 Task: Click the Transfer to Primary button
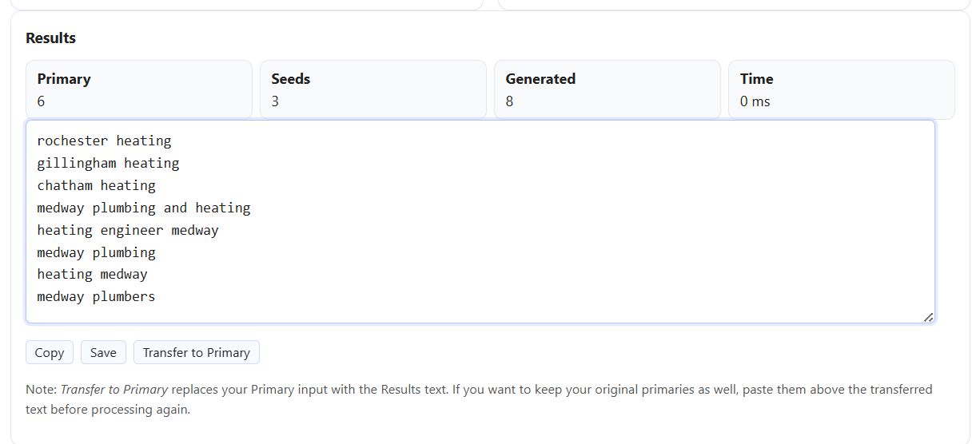point(197,352)
